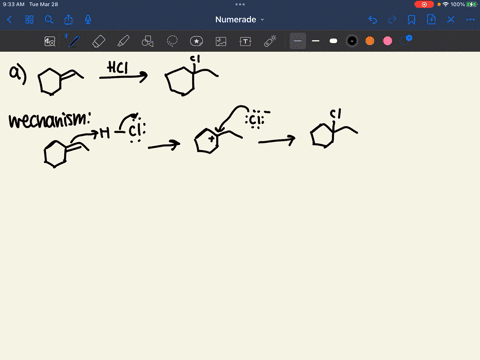Open the Elements sticker tool

click(x=196, y=41)
